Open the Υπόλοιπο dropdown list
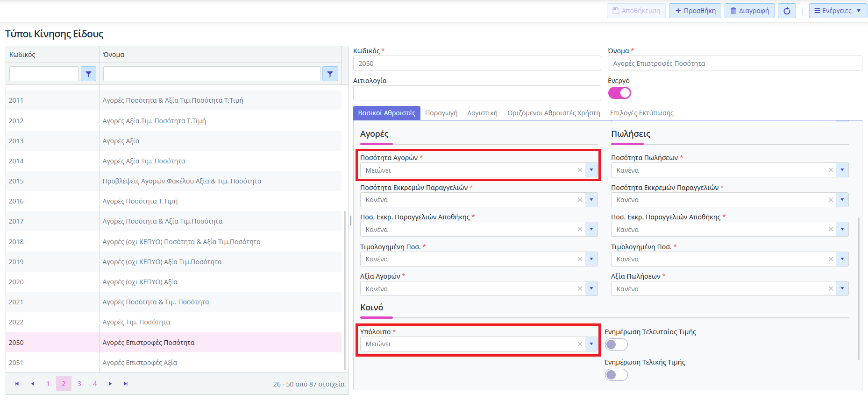 click(x=591, y=344)
